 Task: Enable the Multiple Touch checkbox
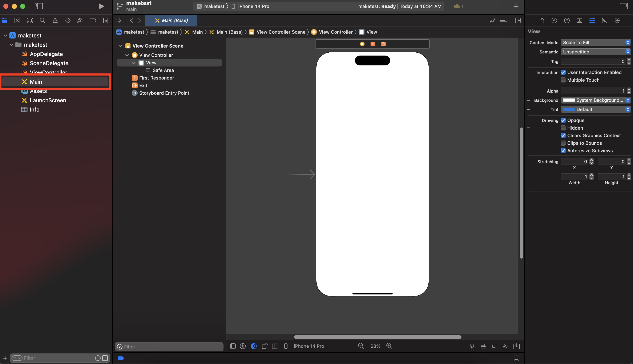563,80
